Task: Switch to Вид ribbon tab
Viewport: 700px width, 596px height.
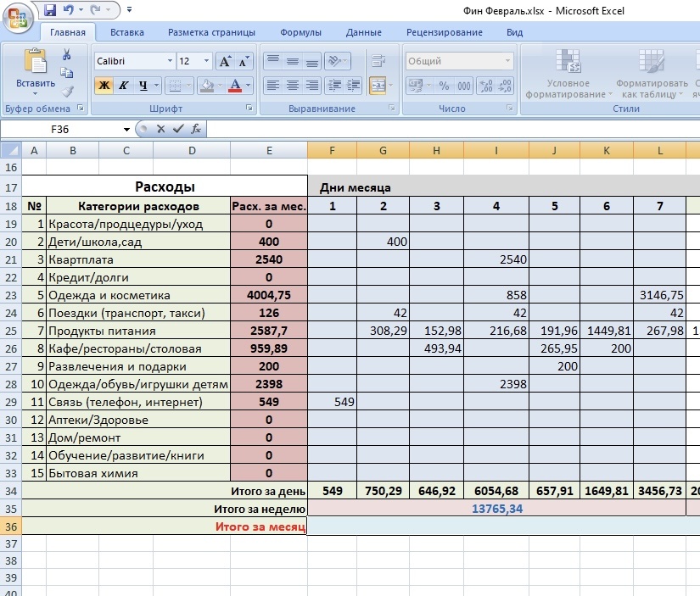Action: coord(514,32)
